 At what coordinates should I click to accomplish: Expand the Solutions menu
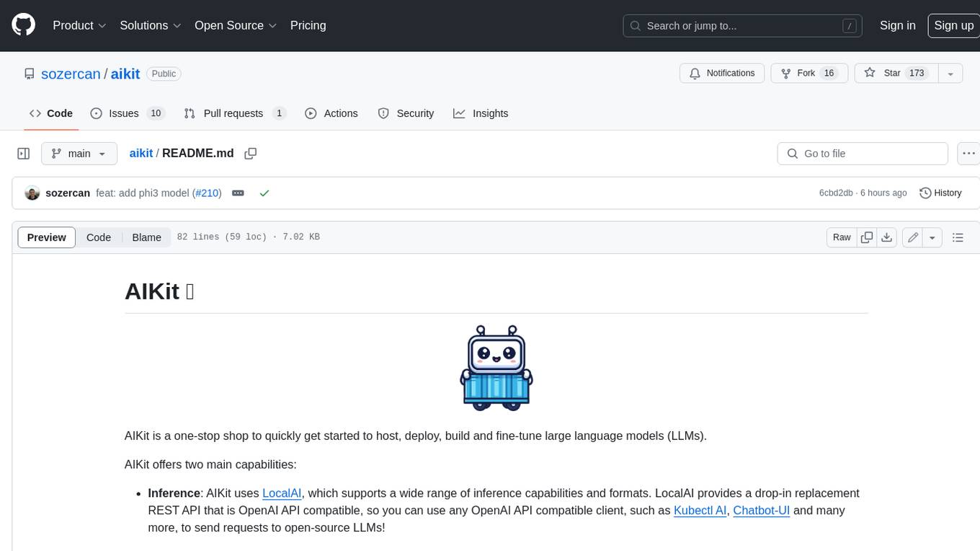pos(150,25)
